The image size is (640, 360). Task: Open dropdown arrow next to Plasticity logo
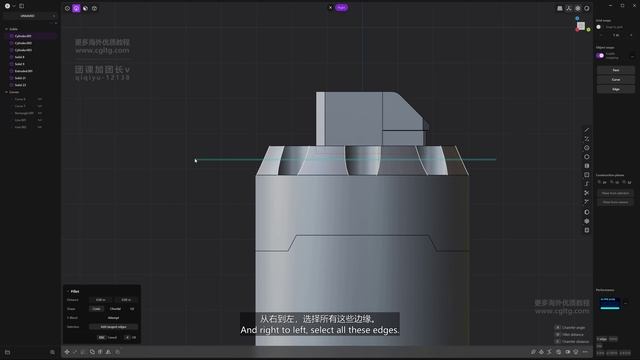click(x=14, y=6)
